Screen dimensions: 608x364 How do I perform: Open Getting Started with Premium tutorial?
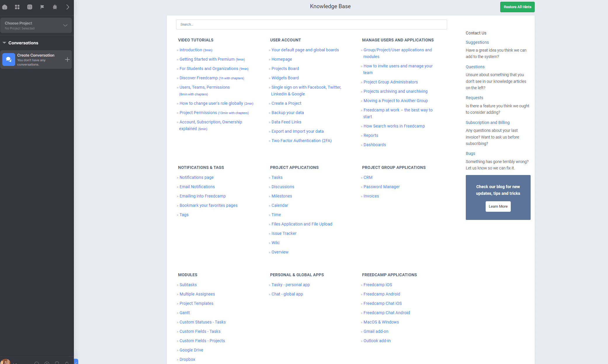click(x=212, y=60)
